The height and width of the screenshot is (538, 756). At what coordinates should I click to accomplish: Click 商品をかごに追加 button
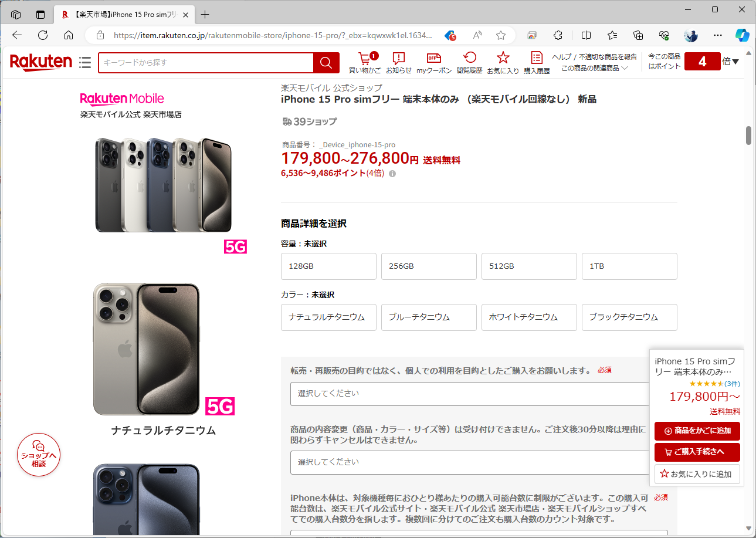697,431
